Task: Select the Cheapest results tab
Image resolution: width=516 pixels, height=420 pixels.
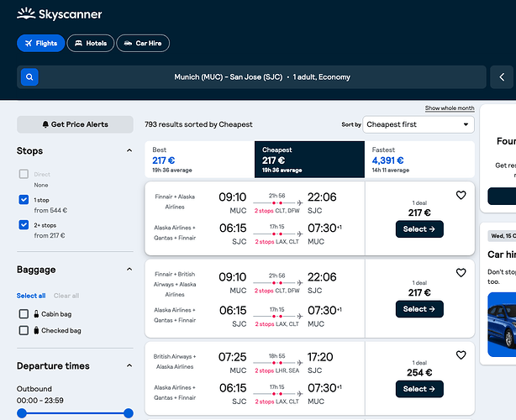Action: [309, 160]
